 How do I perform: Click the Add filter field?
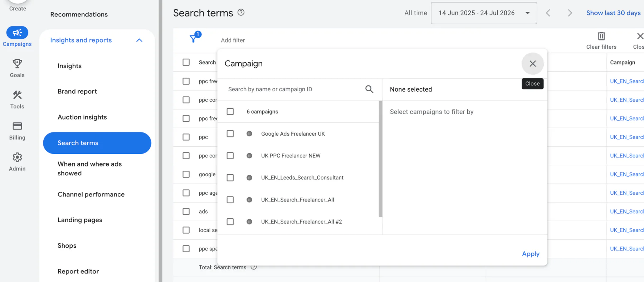click(233, 40)
